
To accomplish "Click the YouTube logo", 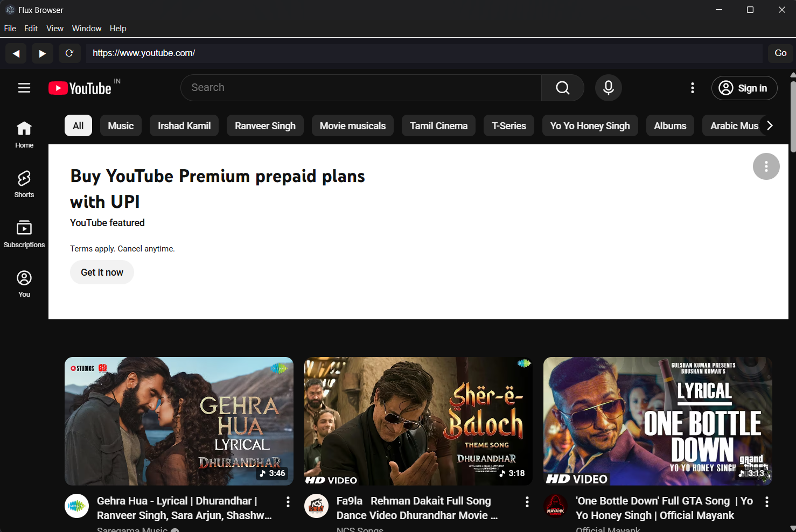I will coord(81,88).
